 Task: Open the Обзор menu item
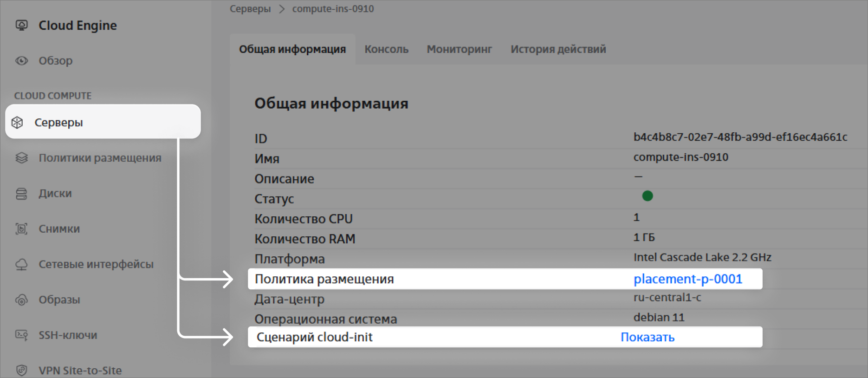pyautogui.click(x=56, y=61)
